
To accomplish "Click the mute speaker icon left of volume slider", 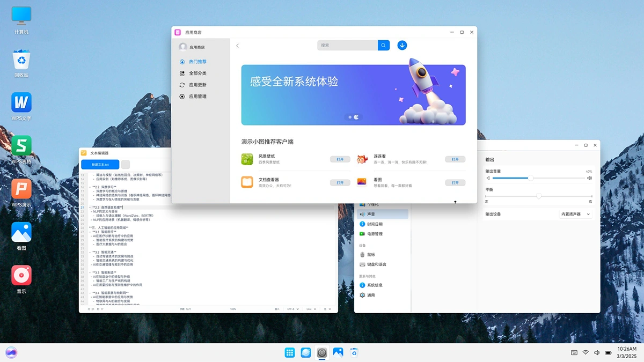I will 488,178.
